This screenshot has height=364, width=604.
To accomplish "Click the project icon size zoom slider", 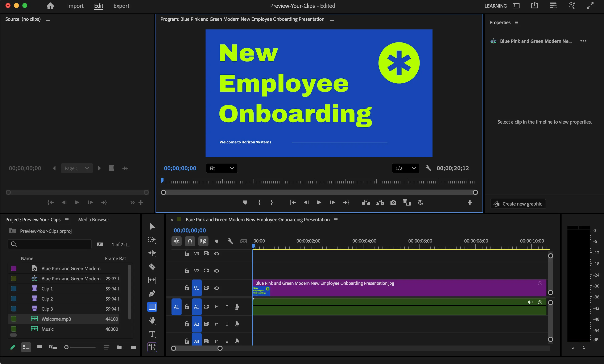I will click(80, 347).
